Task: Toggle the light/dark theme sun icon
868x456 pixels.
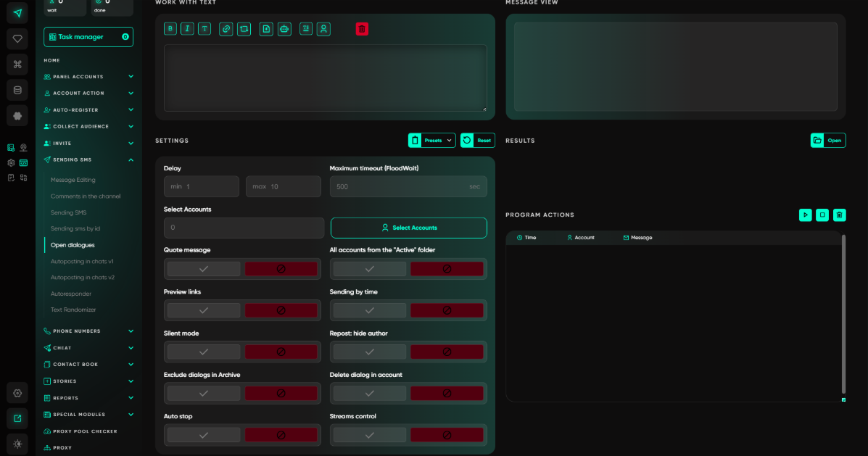Action: coord(17,444)
